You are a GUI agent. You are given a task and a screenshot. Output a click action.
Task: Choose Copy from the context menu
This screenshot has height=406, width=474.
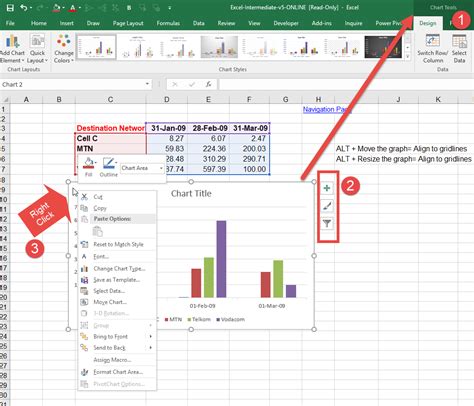[117, 208]
